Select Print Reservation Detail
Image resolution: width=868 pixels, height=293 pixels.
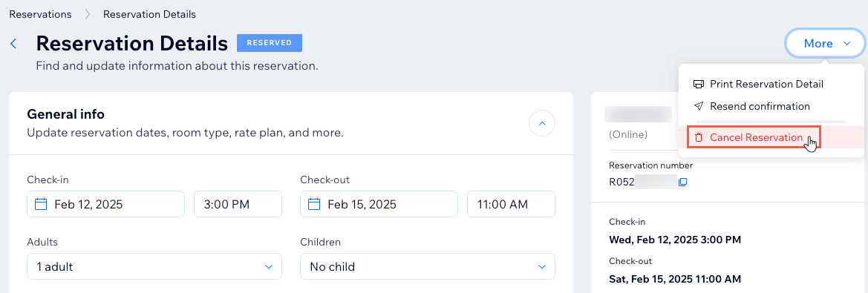767,84
